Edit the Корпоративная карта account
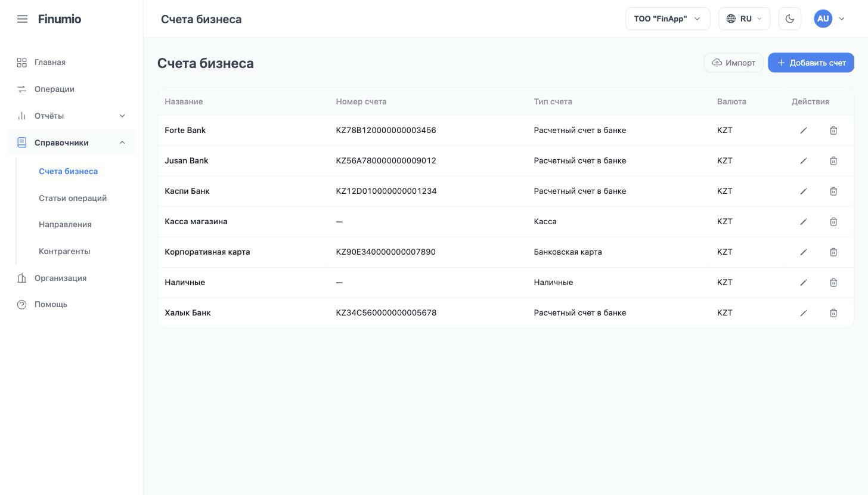Screen dimensions: 868x495 click(804, 252)
